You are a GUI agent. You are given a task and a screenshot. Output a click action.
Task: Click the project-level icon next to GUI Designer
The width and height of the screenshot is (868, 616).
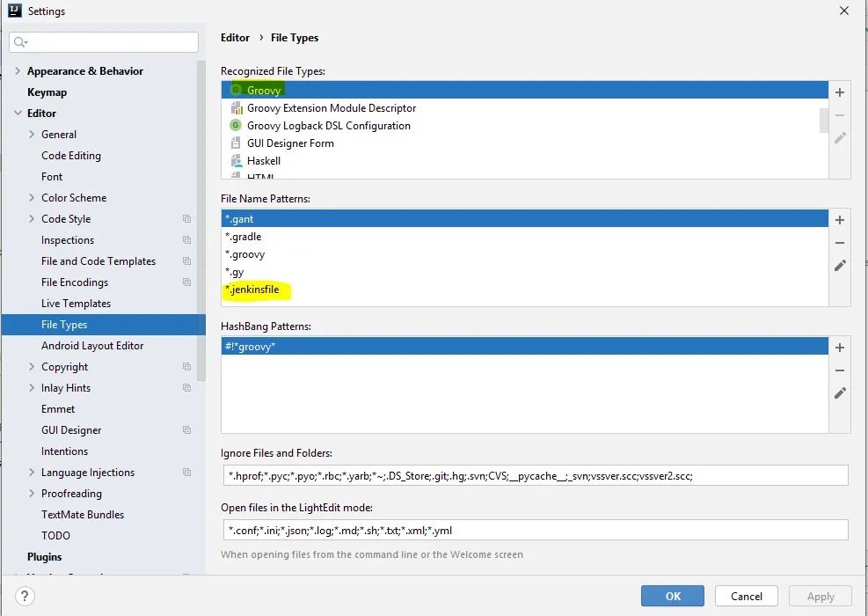click(187, 429)
